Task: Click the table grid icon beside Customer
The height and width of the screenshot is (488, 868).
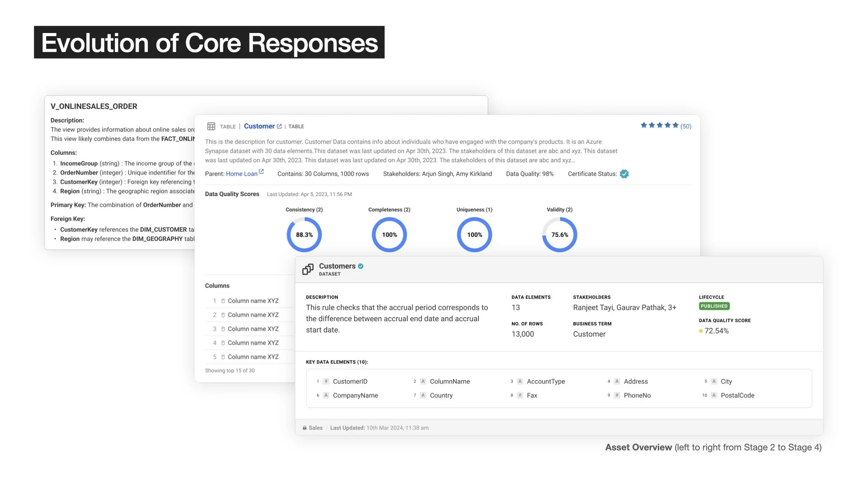Action: pos(211,127)
